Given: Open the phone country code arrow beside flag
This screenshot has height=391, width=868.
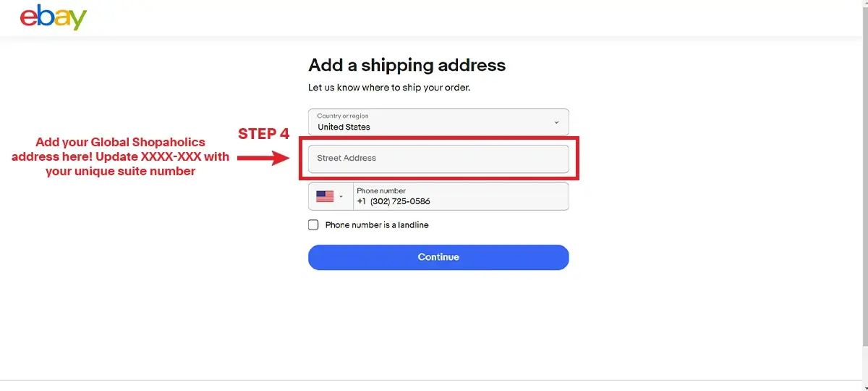Looking at the screenshot, I should [341, 197].
